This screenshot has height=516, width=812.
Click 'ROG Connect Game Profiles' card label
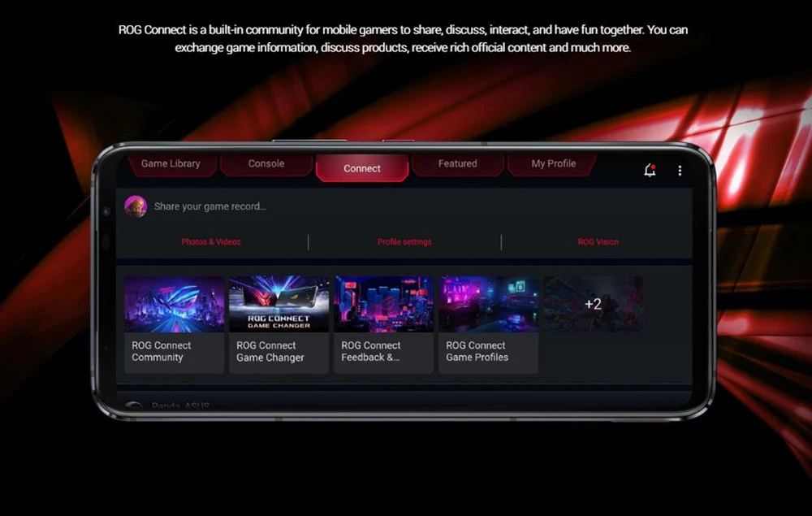[477, 351]
